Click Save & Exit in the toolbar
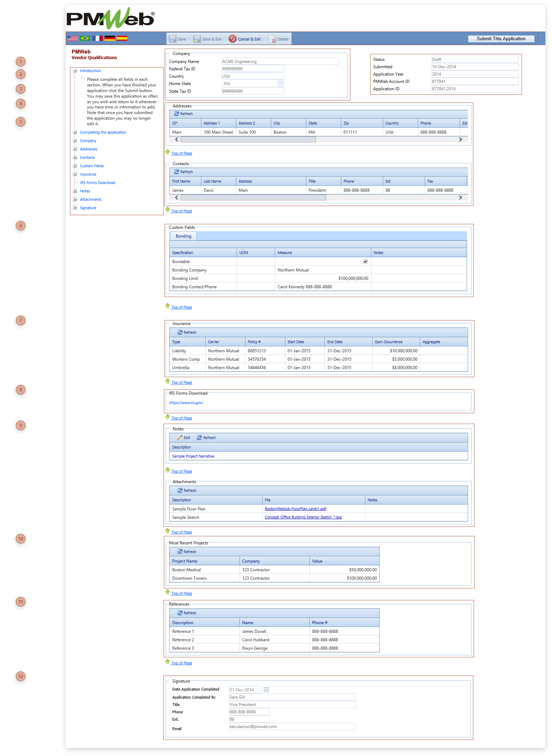Image resolution: width=552 pixels, height=756 pixels. 208,39
